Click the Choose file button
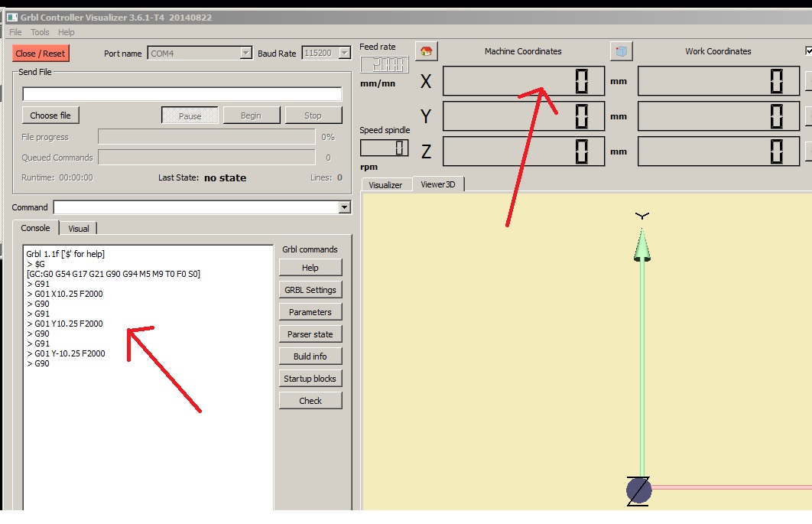Screen dimensions: 812x524 (50, 116)
